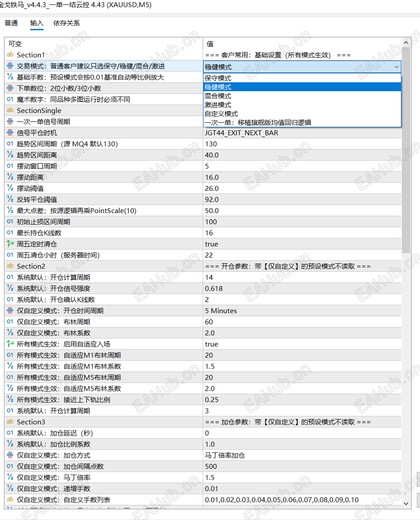
Task: Open the 依存关系 tab
Action: click(x=67, y=23)
